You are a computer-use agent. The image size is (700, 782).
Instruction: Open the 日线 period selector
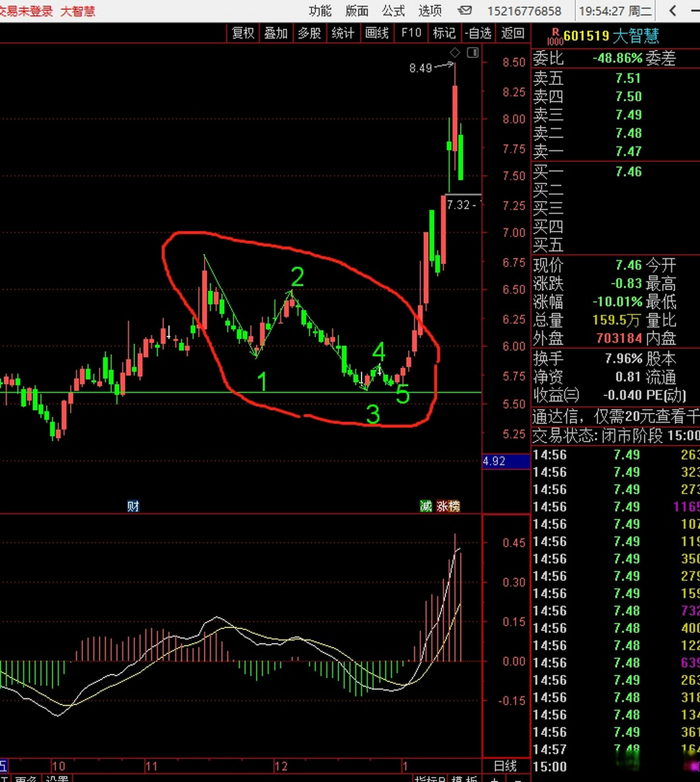point(505,766)
